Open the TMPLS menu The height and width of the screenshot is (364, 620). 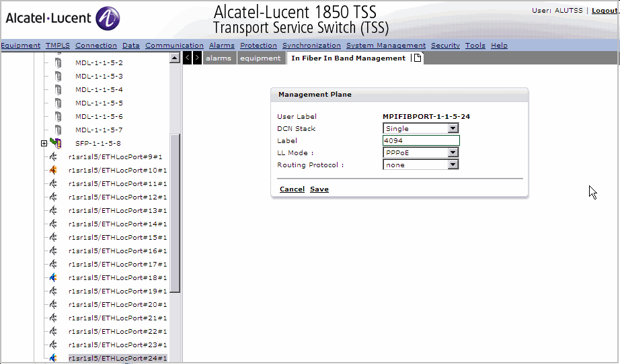(58, 46)
